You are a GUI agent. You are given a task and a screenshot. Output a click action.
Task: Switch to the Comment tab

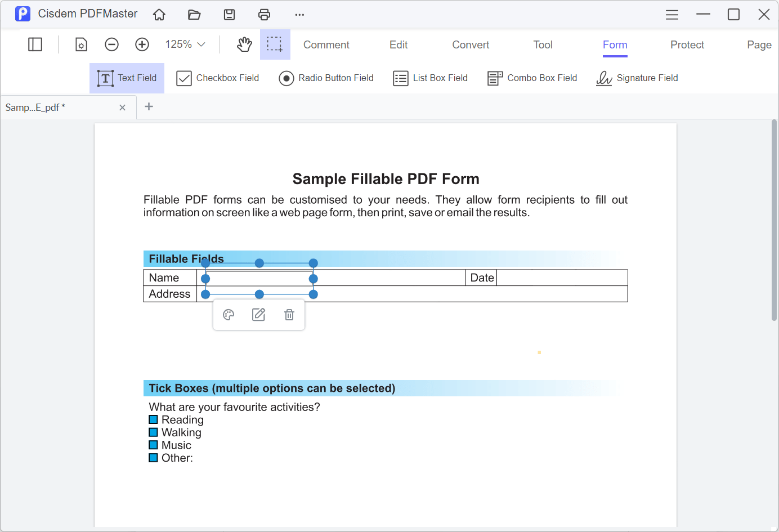pos(326,44)
